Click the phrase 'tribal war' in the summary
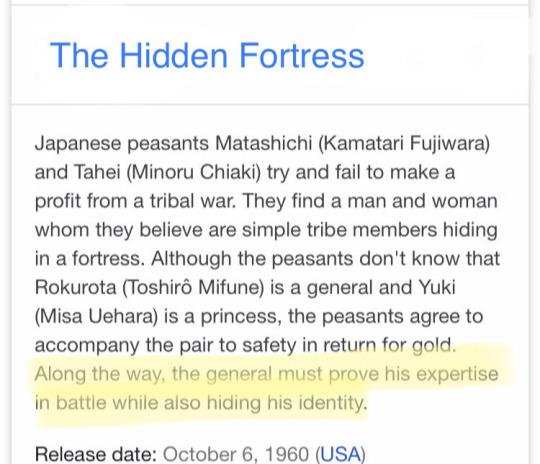The height and width of the screenshot is (464, 540). click(x=193, y=201)
